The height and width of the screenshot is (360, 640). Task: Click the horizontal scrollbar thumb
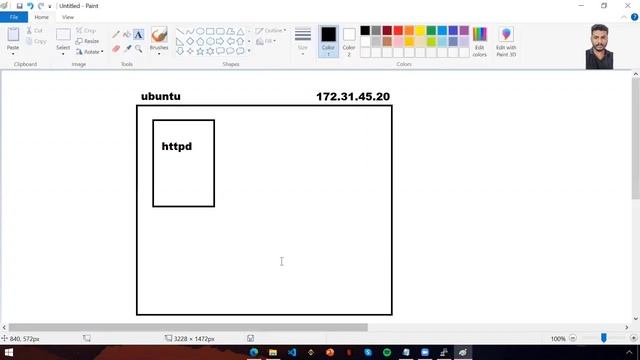(188, 327)
